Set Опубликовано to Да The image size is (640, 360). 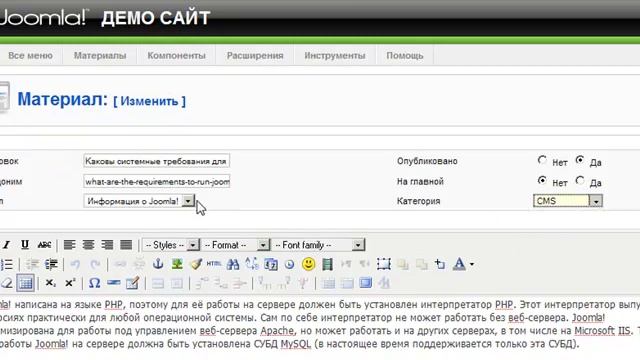[x=580, y=160]
